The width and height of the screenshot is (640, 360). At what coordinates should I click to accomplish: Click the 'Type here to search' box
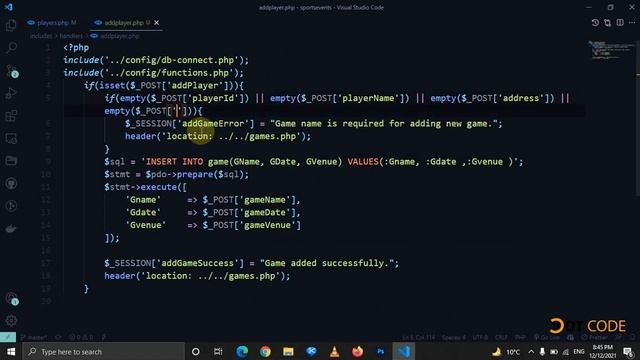[104, 351]
